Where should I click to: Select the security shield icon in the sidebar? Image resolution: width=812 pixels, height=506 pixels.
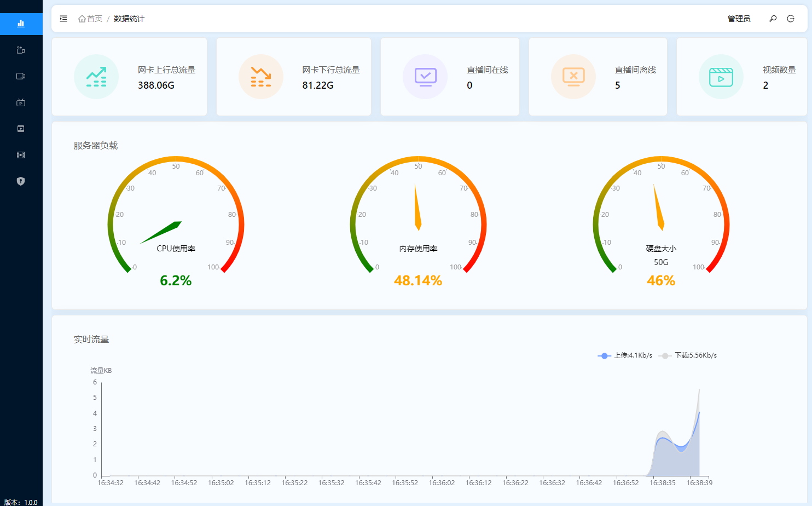click(21, 181)
